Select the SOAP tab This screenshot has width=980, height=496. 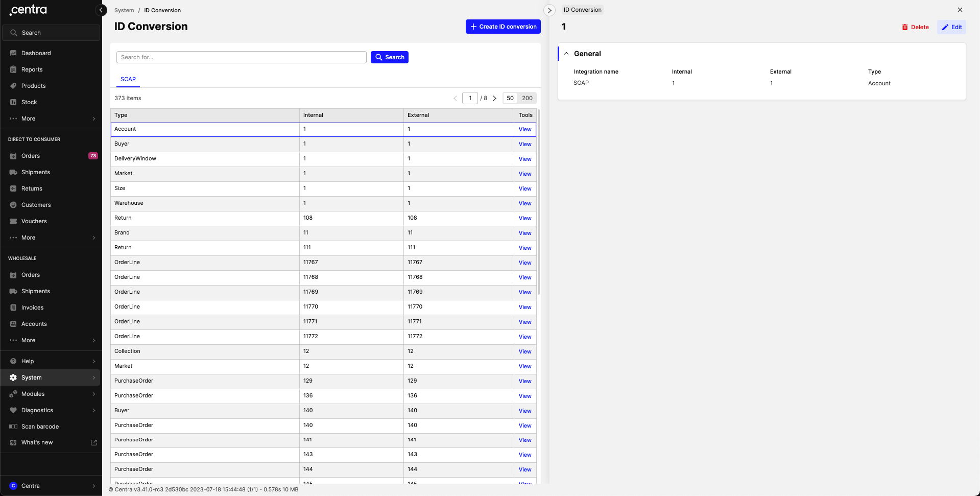point(128,79)
